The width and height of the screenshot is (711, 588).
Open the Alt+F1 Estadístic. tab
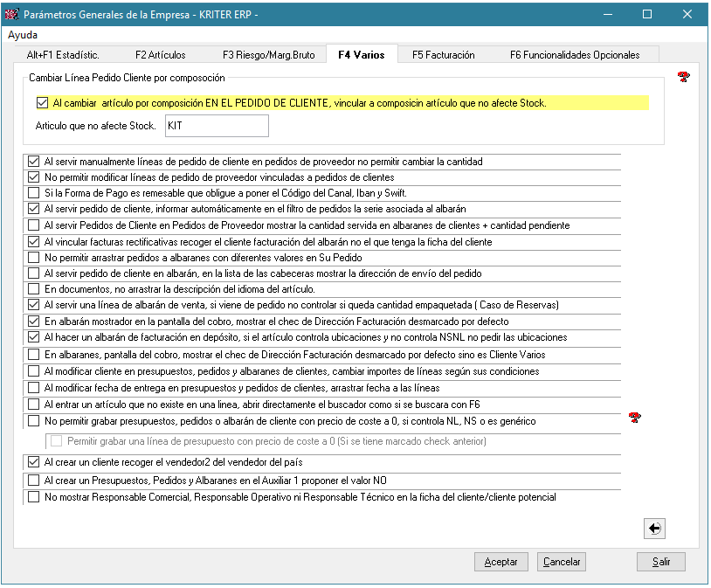63,55
